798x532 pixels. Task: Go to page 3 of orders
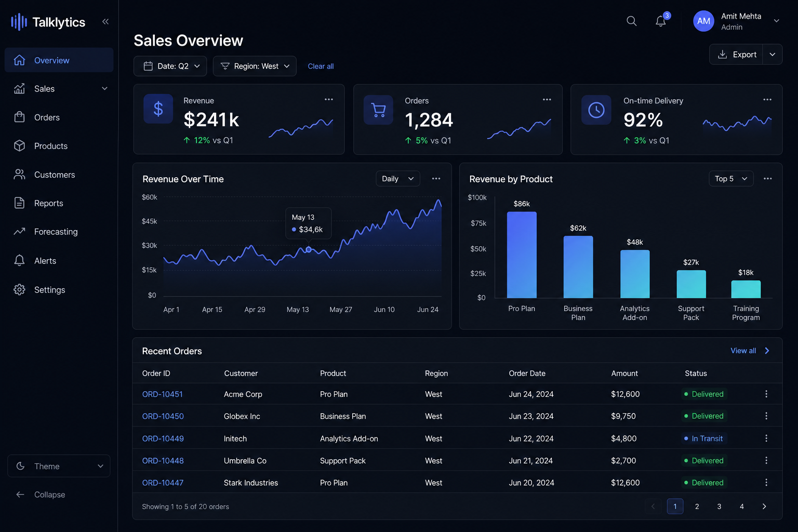point(720,507)
